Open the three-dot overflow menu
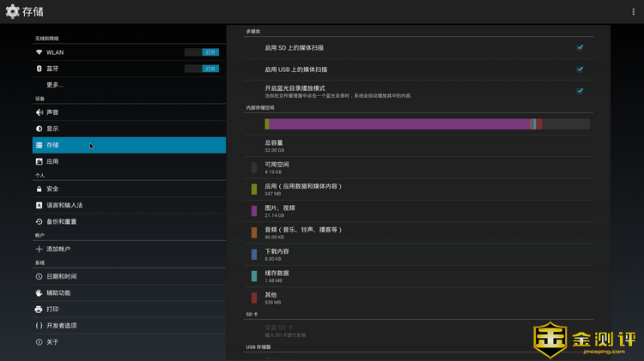The image size is (644, 361). tap(634, 11)
